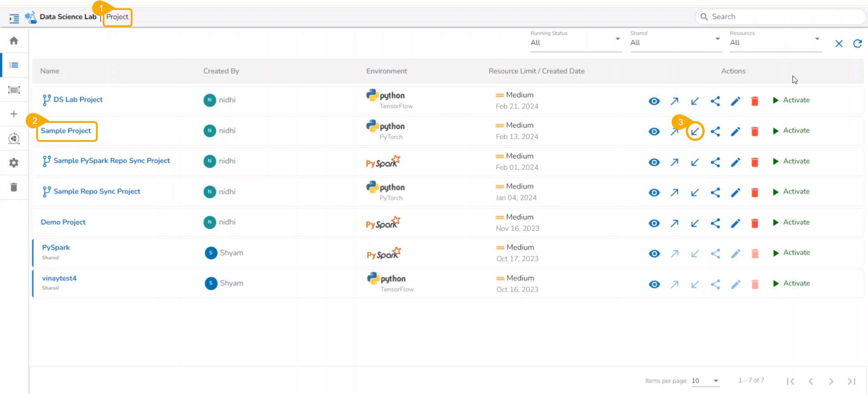This screenshot has width=868, height=394.
Task: Activate the Sample Project
Action: (x=792, y=131)
